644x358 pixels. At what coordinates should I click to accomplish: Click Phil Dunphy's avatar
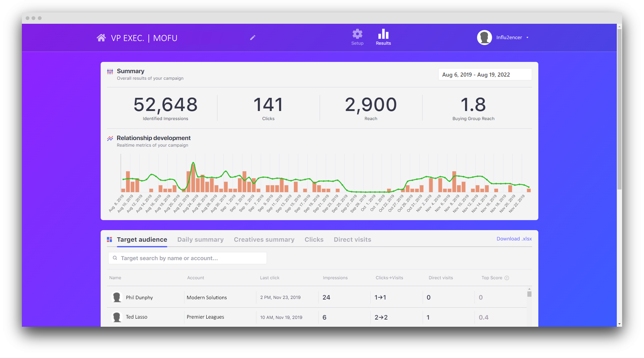point(117,297)
